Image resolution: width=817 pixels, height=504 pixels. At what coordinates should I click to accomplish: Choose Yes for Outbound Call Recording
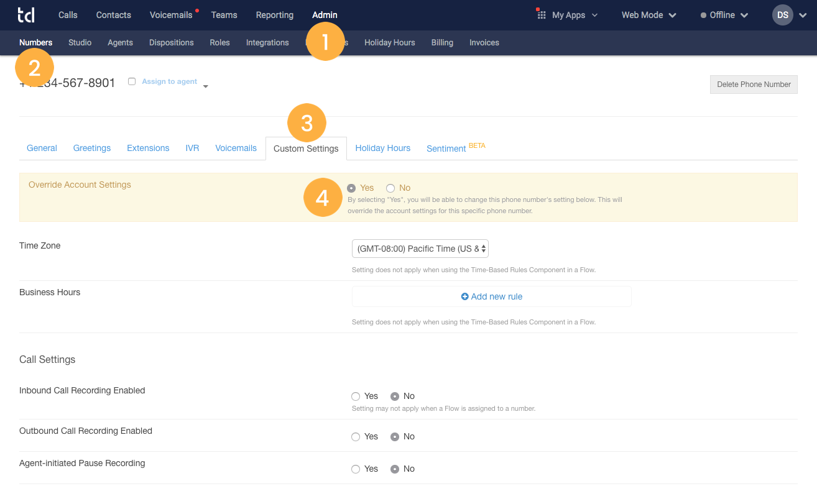[356, 437]
